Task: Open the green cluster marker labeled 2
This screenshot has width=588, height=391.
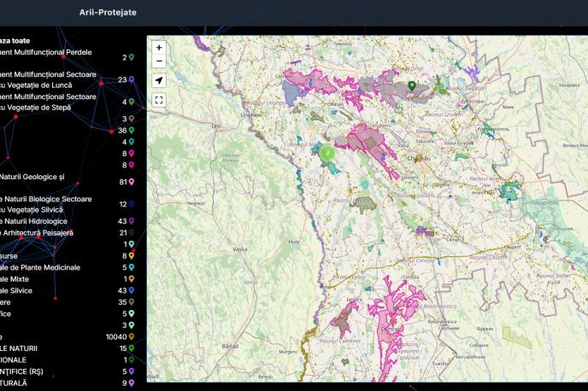Action: coord(327,153)
